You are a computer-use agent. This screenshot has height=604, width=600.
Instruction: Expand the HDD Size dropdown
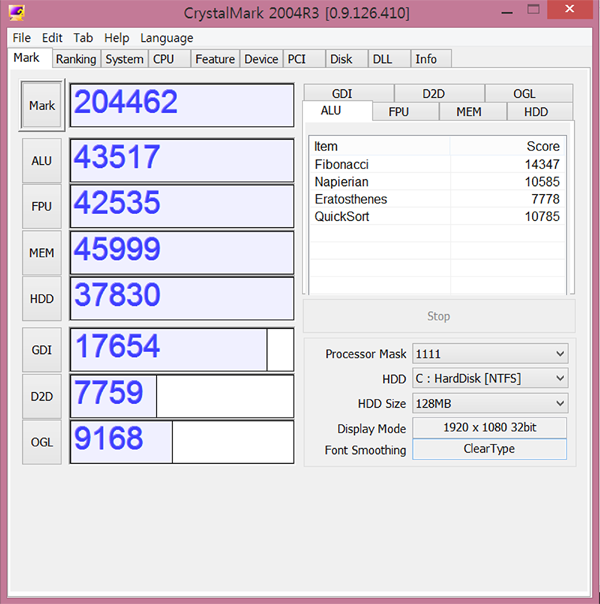click(x=490, y=403)
